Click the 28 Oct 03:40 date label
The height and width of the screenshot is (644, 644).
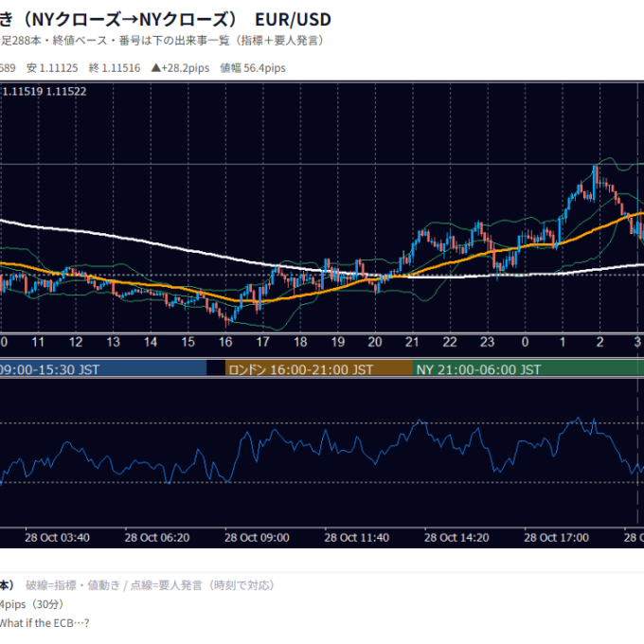pos(57,538)
